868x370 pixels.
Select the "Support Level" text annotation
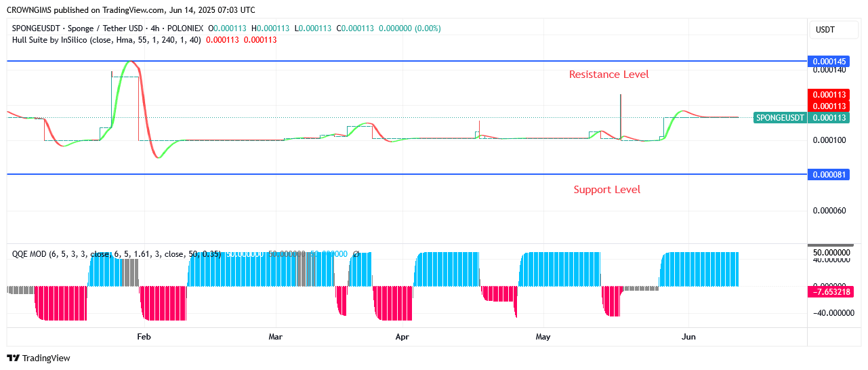607,190
